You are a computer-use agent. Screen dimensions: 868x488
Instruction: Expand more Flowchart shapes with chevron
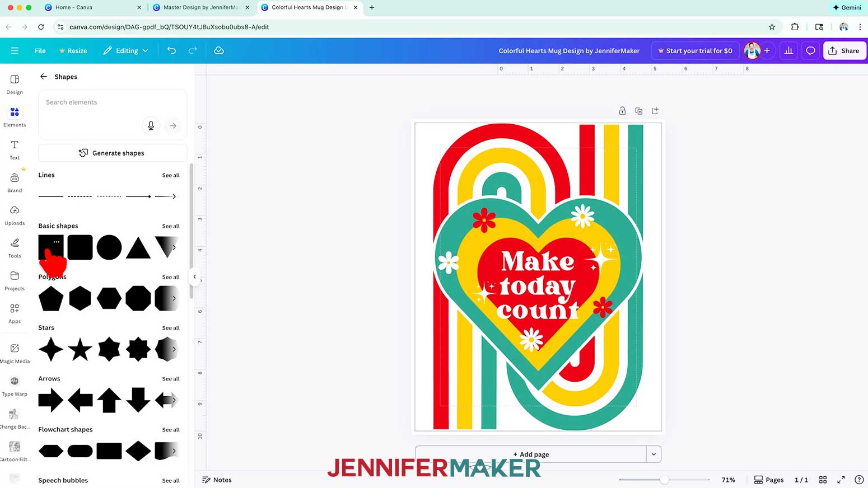(x=174, y=451)
